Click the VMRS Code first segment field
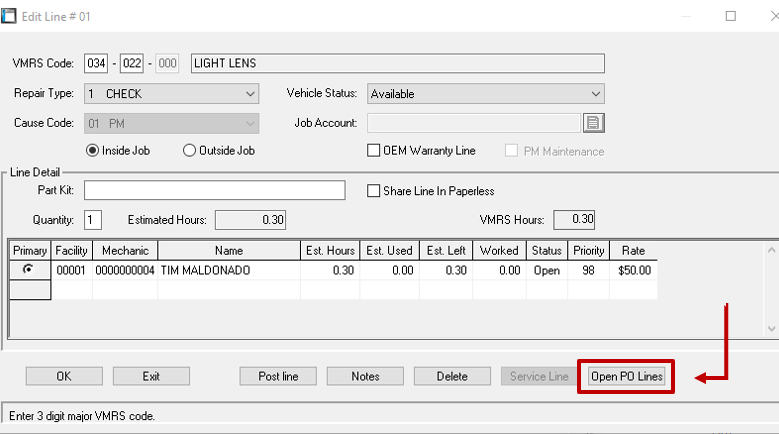The image size is (779, 434). coord(96,64)
